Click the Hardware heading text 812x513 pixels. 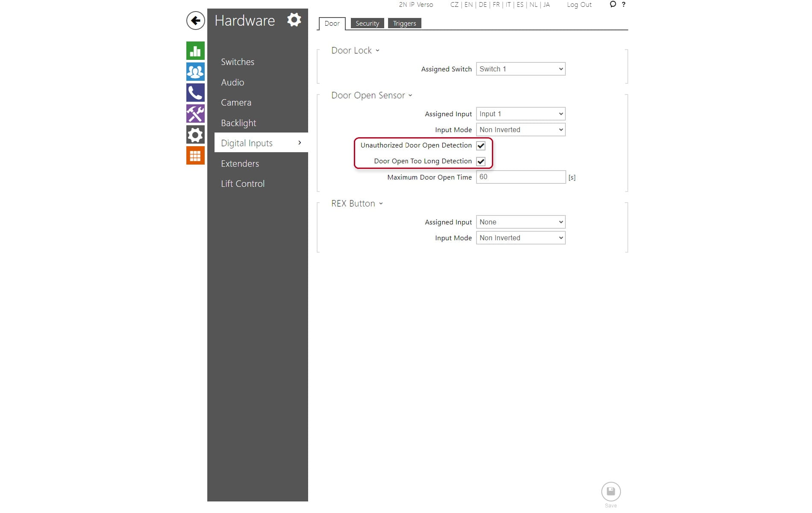tap(244, 21)
